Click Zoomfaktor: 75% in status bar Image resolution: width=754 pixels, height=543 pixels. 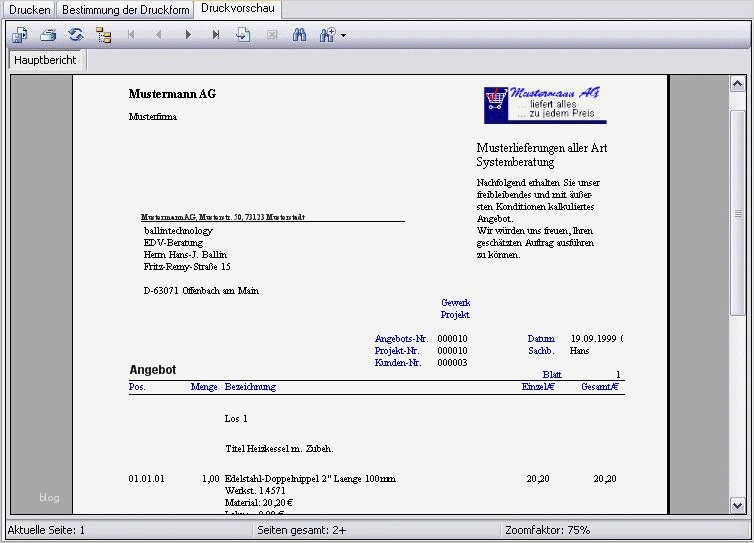[x=547, y=530]
